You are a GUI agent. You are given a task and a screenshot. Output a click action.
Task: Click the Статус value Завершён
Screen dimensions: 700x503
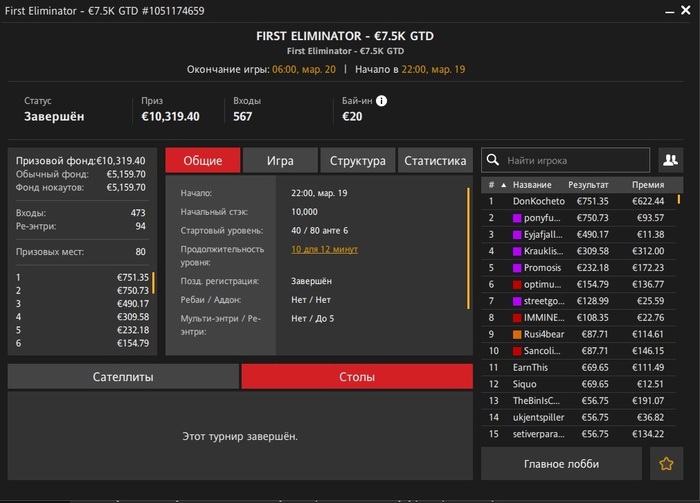[54, 116]
